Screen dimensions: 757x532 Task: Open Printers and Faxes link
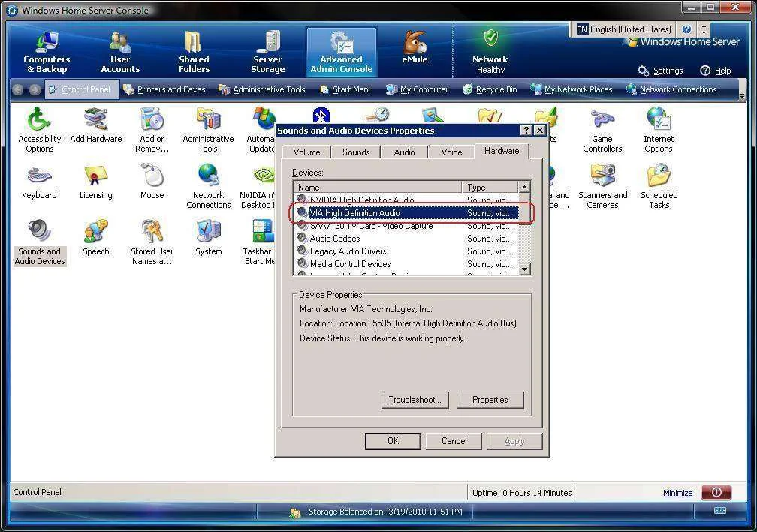tap(165, 89)
